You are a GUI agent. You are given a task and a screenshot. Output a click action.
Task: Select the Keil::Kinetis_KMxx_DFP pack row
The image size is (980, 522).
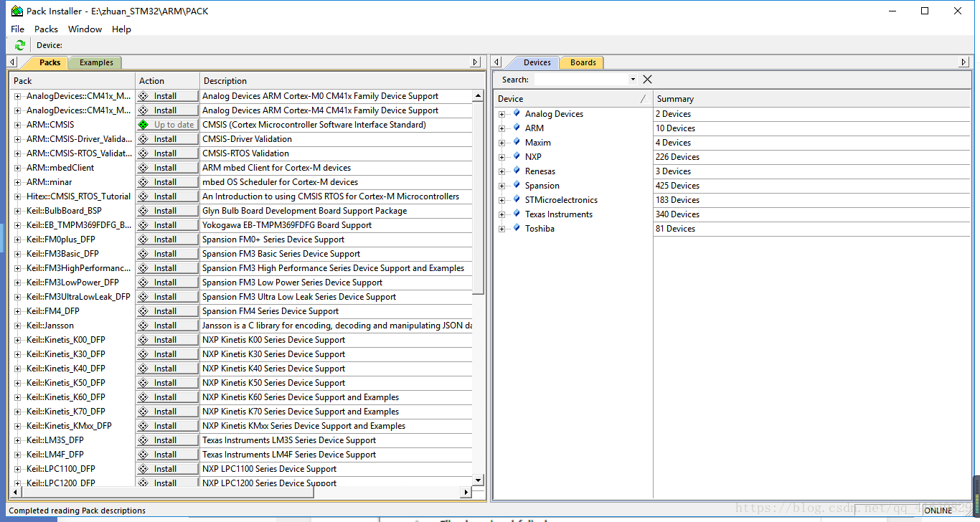69,426
